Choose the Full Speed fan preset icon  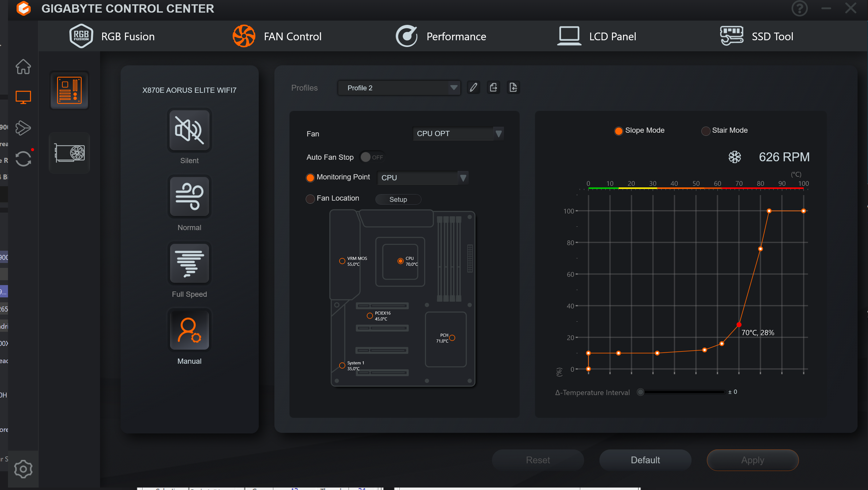pos(189,263)
